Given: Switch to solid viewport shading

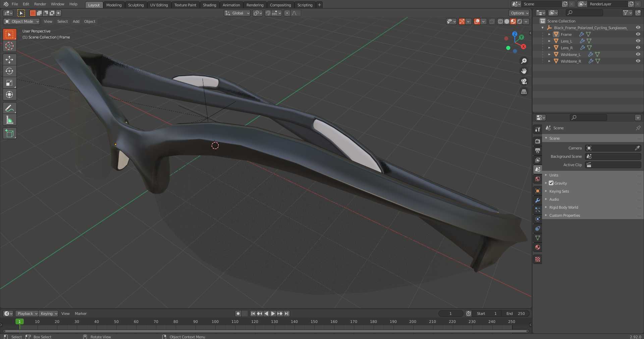Looking at the screenshot, I should pyautogui.click(x=506, y=21).
